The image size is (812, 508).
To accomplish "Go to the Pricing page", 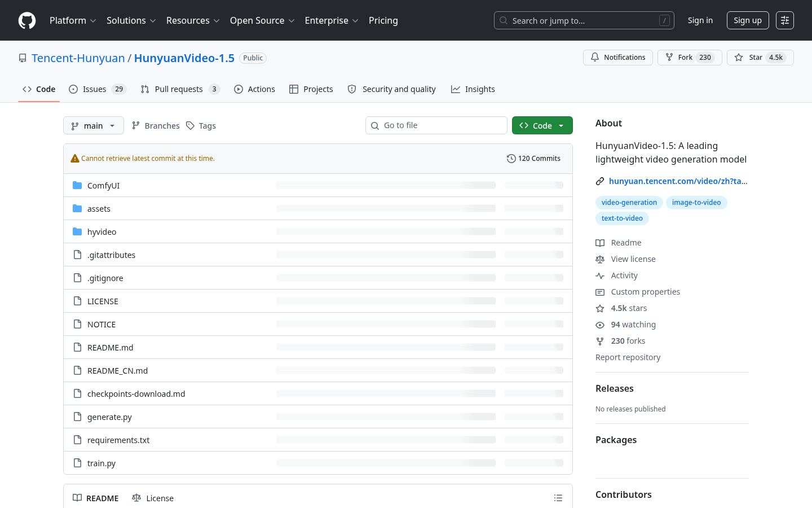I will (383, 20).
